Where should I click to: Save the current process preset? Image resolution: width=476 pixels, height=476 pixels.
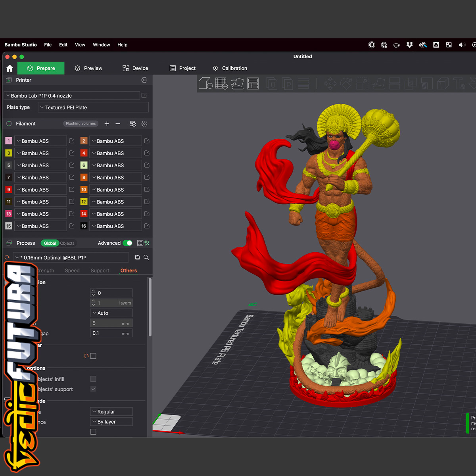point(137,257)
